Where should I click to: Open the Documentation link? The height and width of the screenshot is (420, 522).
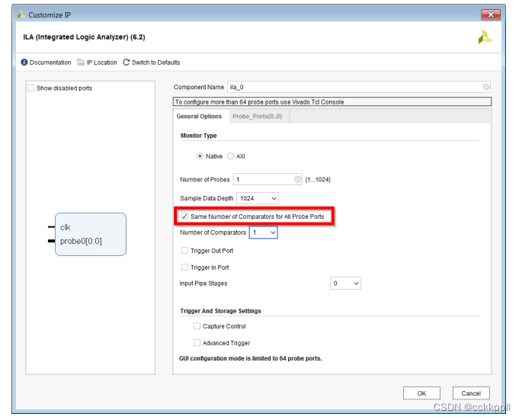point(50,63)
